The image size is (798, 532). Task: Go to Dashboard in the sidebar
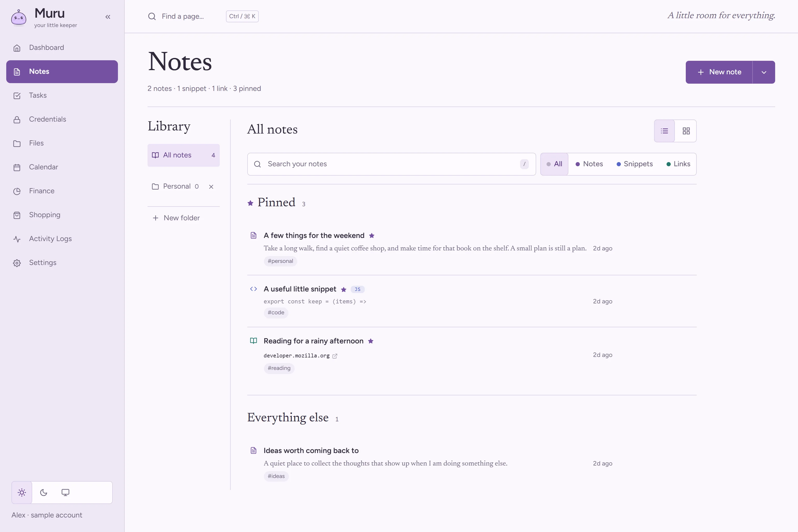coord(62,48)
